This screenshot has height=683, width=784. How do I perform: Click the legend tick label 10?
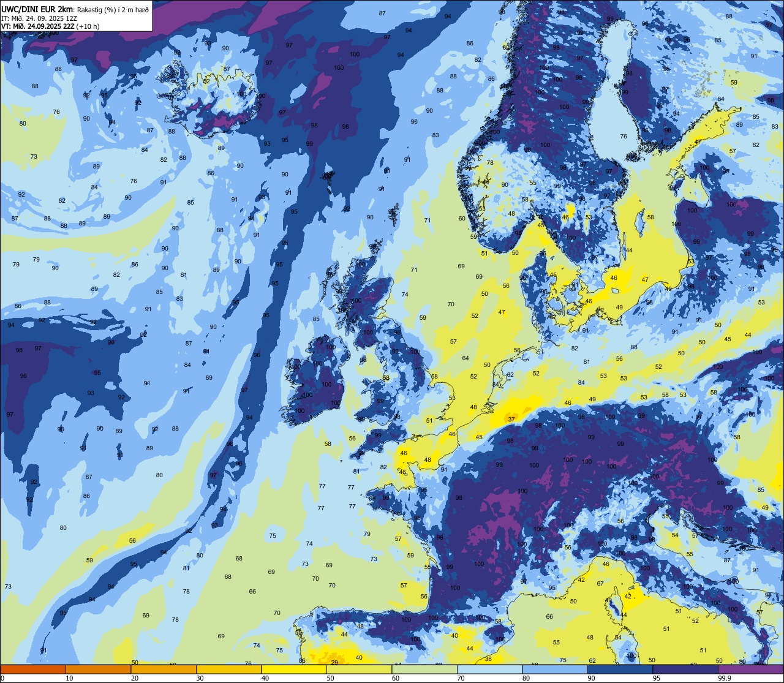click(x=69, y=678)
